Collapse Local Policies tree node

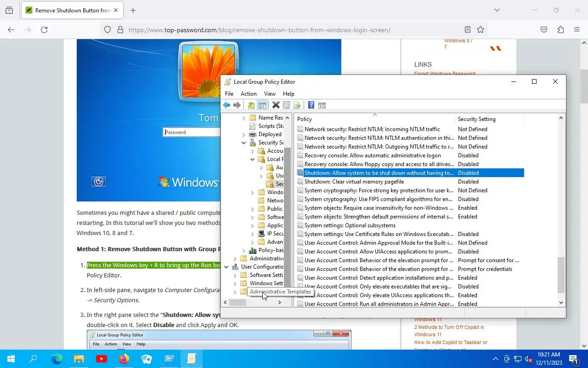(252, 159)
